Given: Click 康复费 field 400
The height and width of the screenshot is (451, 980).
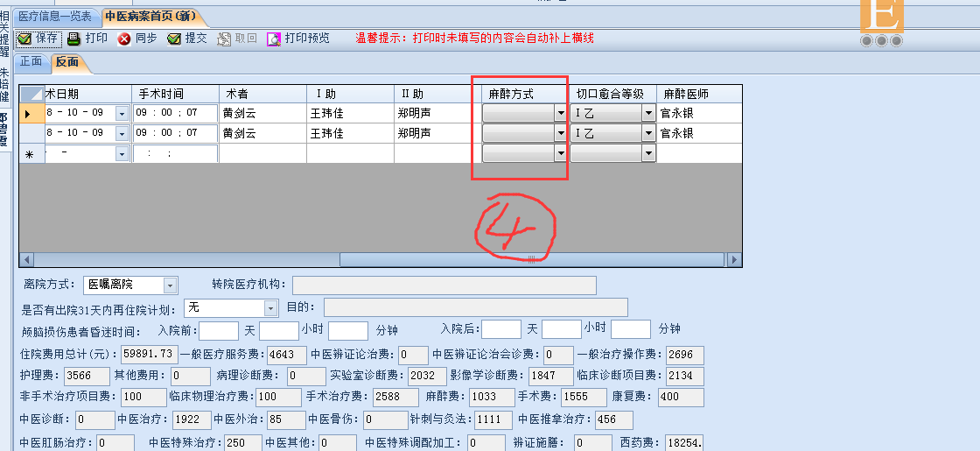Looking at the screenshot, I should (x=681, y=398).
